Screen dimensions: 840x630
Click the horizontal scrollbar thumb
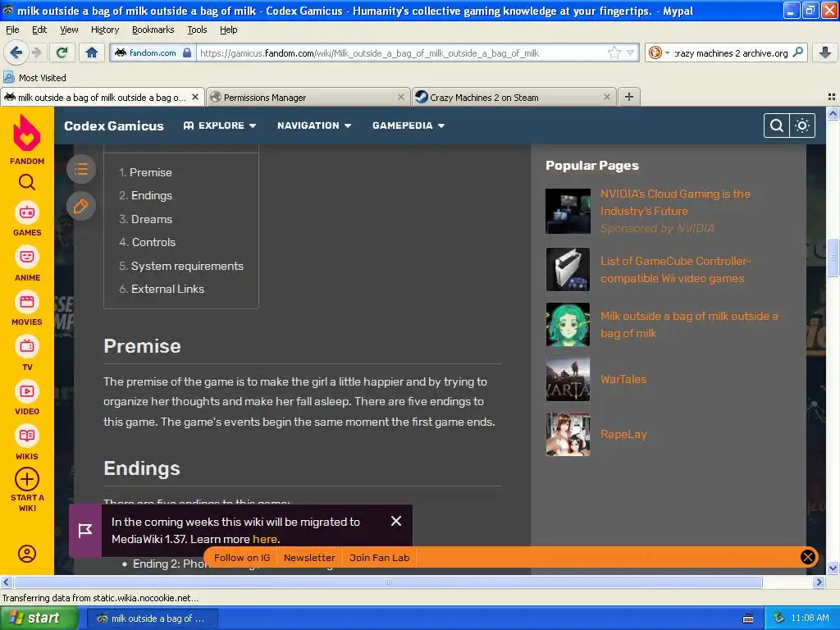(x=388, y=582)
